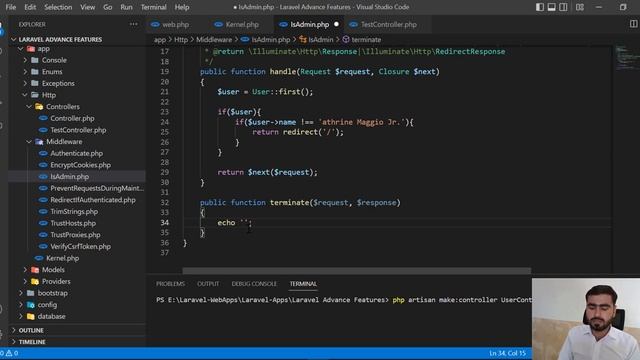Click horizontal editor scrollbar
Viewport: 640px width, 360px height.
tap(356, 271)
